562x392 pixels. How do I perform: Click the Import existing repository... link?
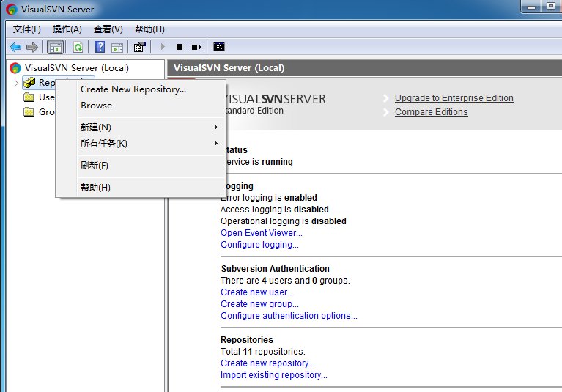[x=274, y=375]
